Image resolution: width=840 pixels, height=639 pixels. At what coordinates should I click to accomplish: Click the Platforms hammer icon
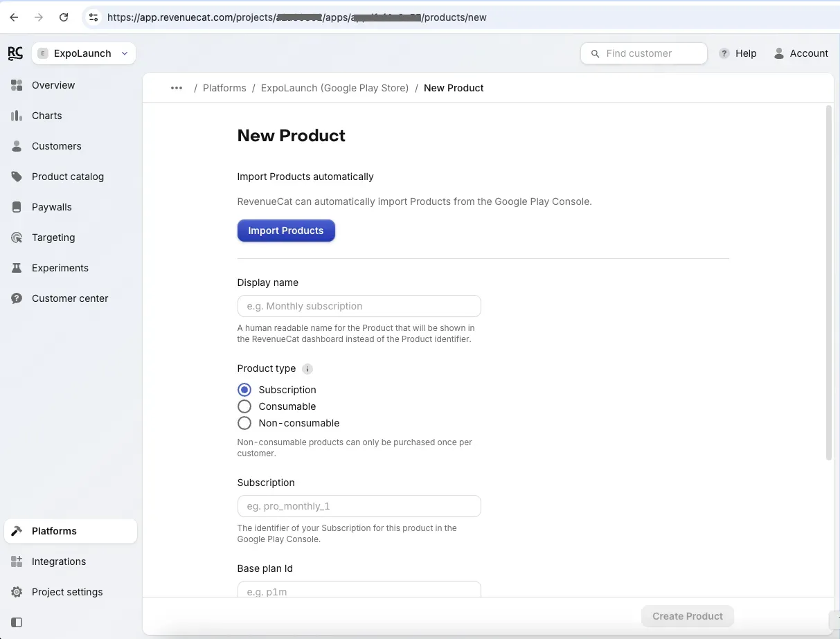click(17, 531)
